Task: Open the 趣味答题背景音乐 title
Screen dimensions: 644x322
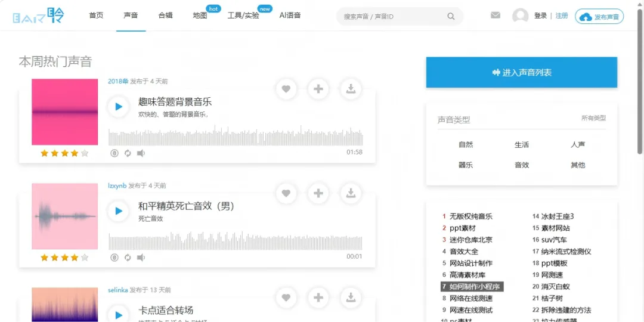Action: (x=175, y=102)
